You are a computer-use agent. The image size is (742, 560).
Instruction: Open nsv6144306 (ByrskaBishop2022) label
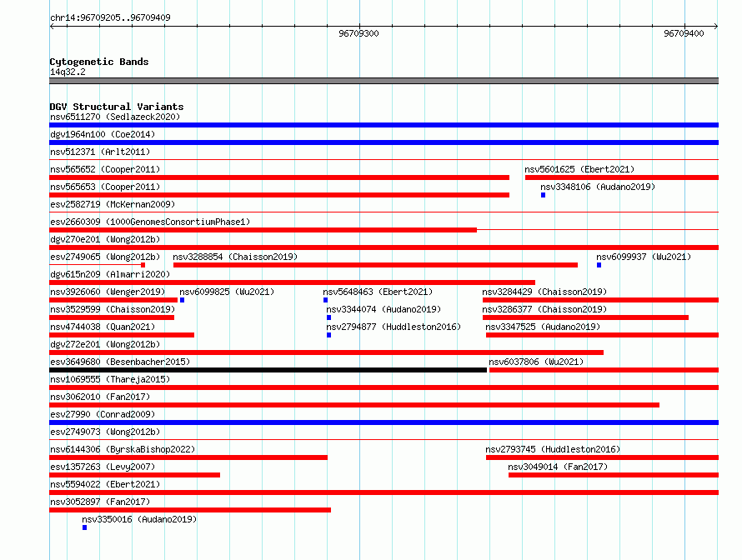(123, 449)
